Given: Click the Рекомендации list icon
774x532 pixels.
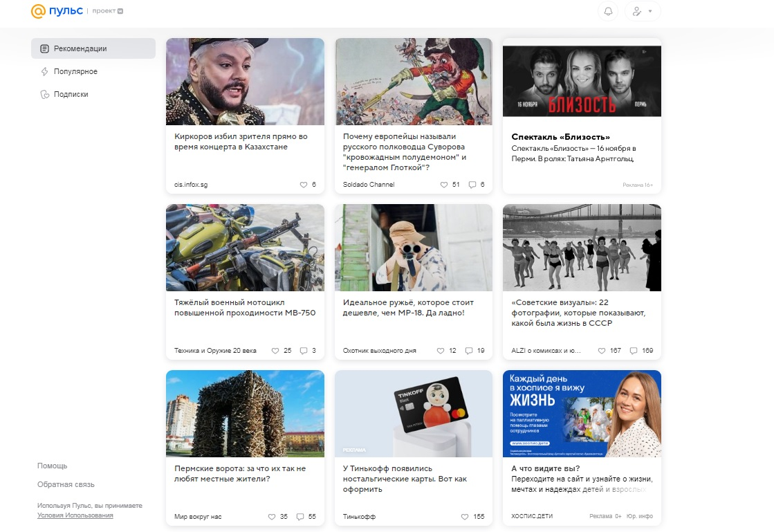Looking at the screenshot, I should coord(44,48).
